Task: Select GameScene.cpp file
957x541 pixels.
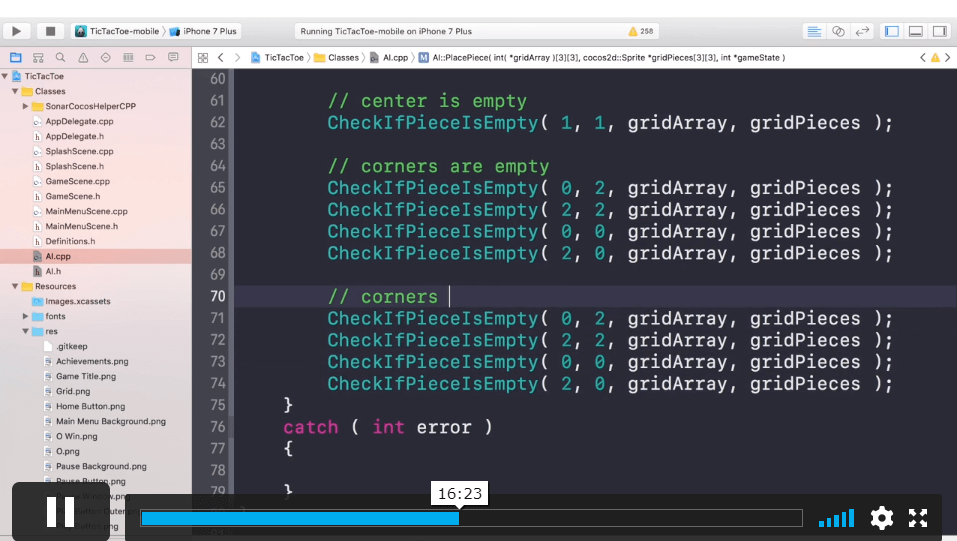Action: [x=78, y=181]
